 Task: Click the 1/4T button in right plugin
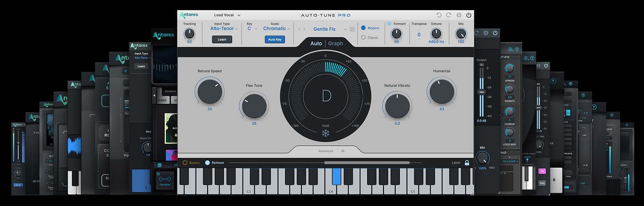[x=583, y=183]
